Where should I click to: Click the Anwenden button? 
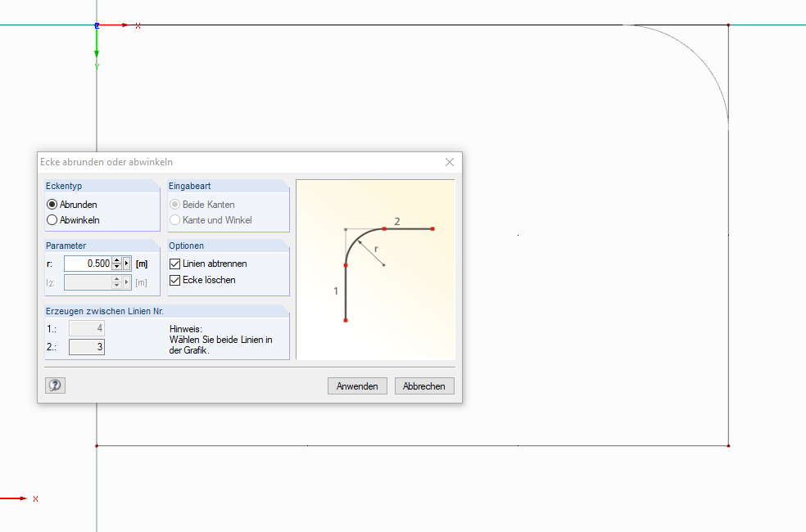pyautogui.click(x=357, y=386)
